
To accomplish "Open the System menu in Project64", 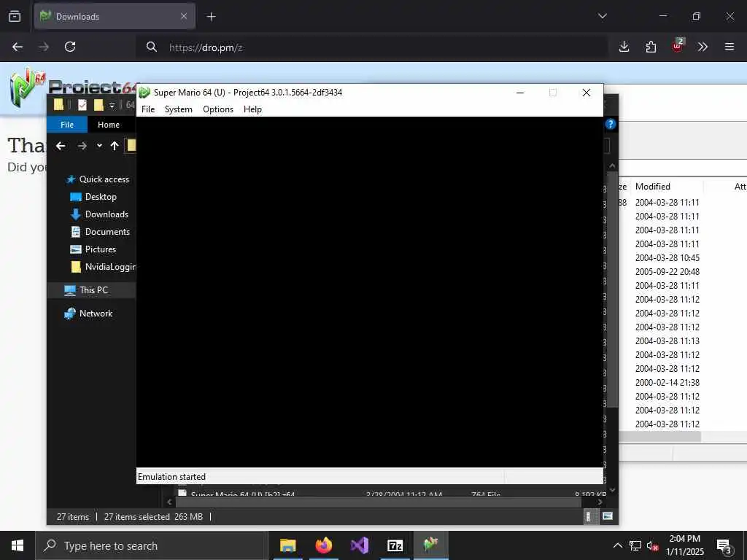I will 179,109.
